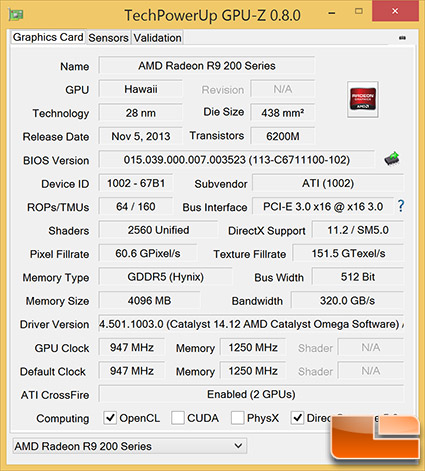Toggle the CUDA checkbox
The width and height of the screenshot is (425, 471).
coord(178,418)
